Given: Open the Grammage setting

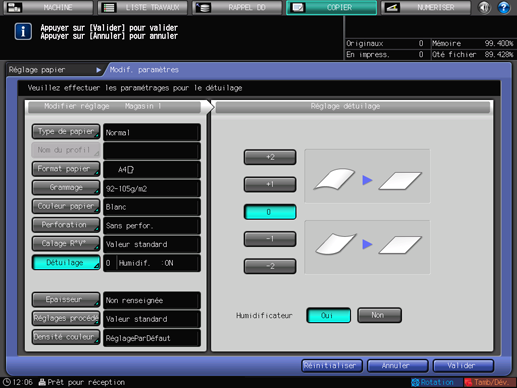Looking at the screenshot, I should [66, 188].
